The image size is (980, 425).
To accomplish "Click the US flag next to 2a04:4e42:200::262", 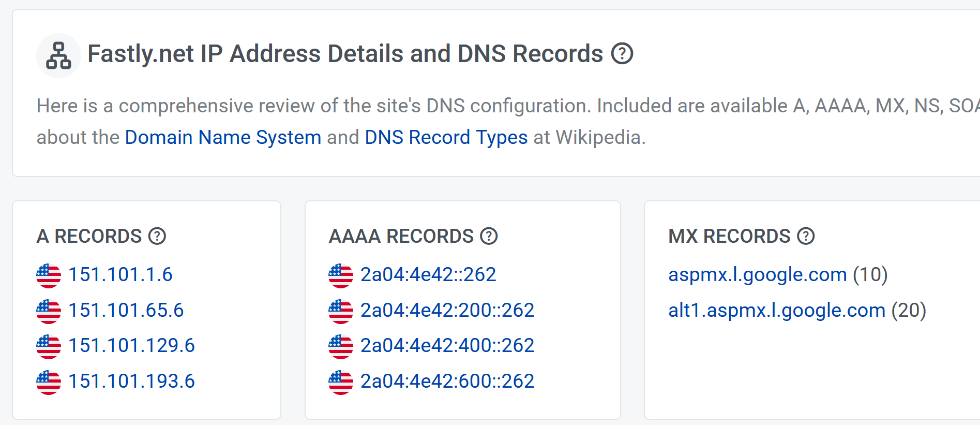I will pyautogui.click(x=341, y=311).
